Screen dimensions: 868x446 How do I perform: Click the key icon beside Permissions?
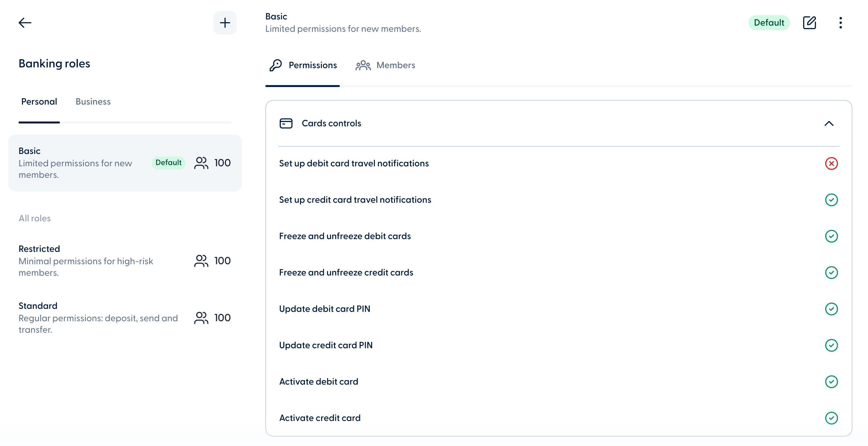[x=275, y=65]
